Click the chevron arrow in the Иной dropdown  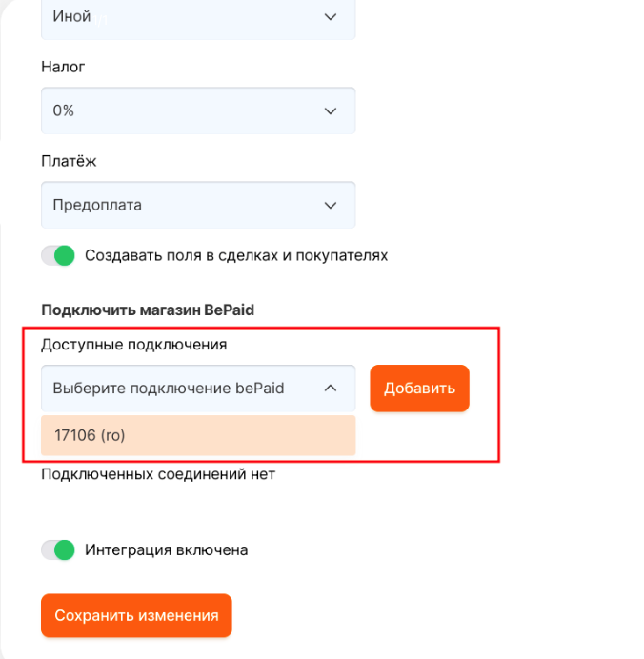point(331,17)
